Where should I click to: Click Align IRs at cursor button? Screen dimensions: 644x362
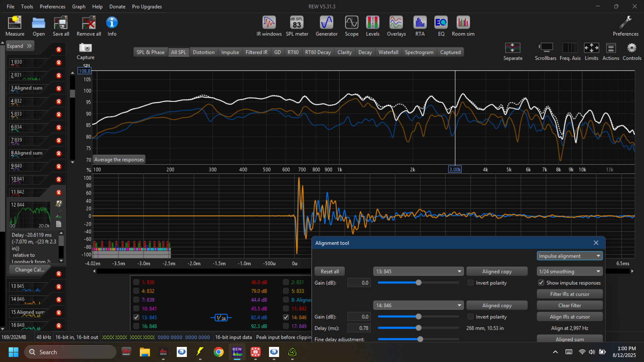pyautogui.click(x=569, y=317)
